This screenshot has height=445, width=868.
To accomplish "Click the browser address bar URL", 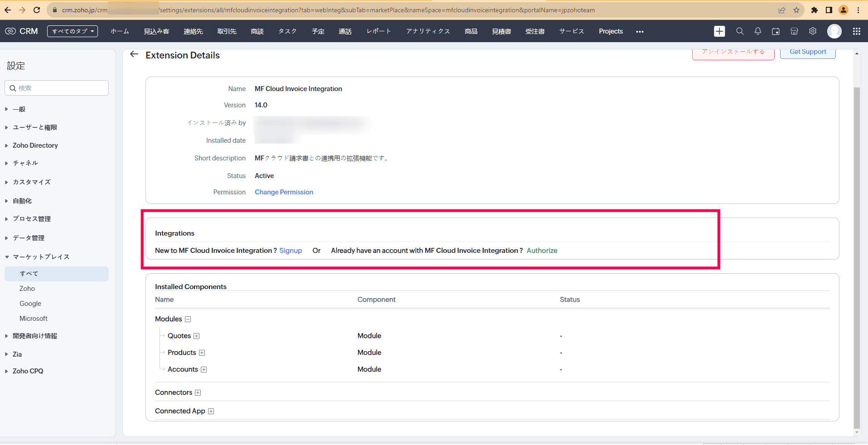I will click(x=328, y=10).
